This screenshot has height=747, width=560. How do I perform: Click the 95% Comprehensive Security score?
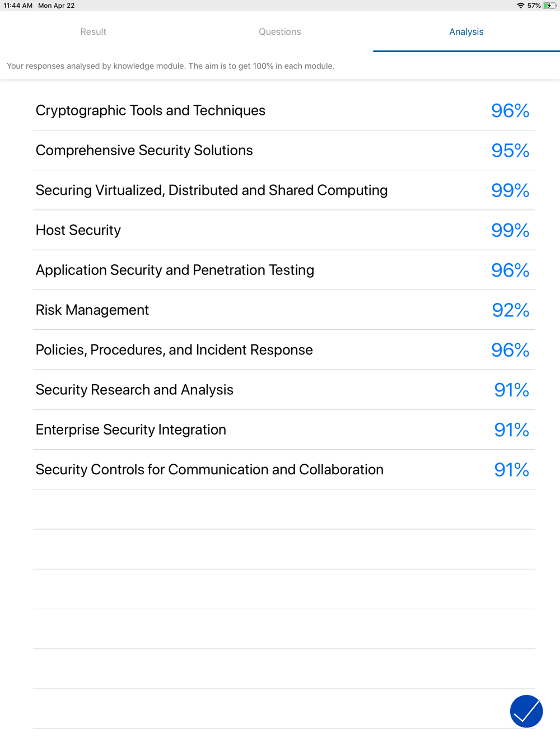click(x=510, y=150)
